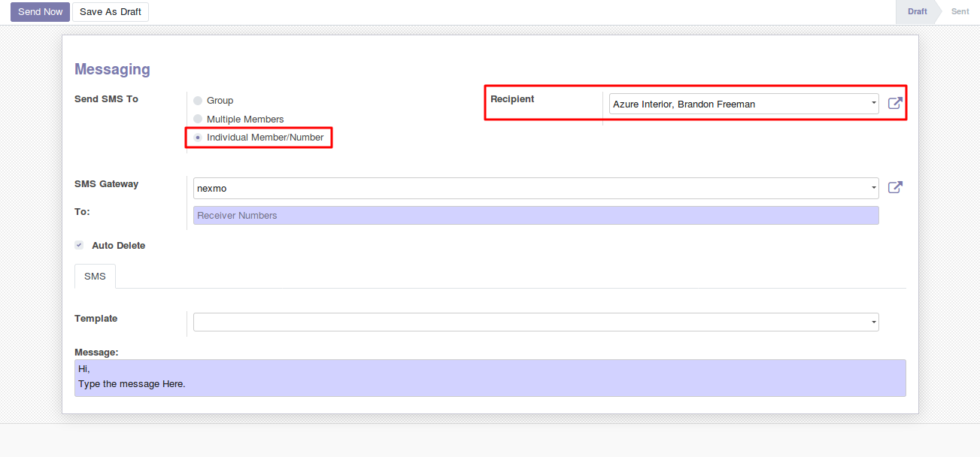Click the Draft status stage
The image size is (980, 457).
pos(917,12)
